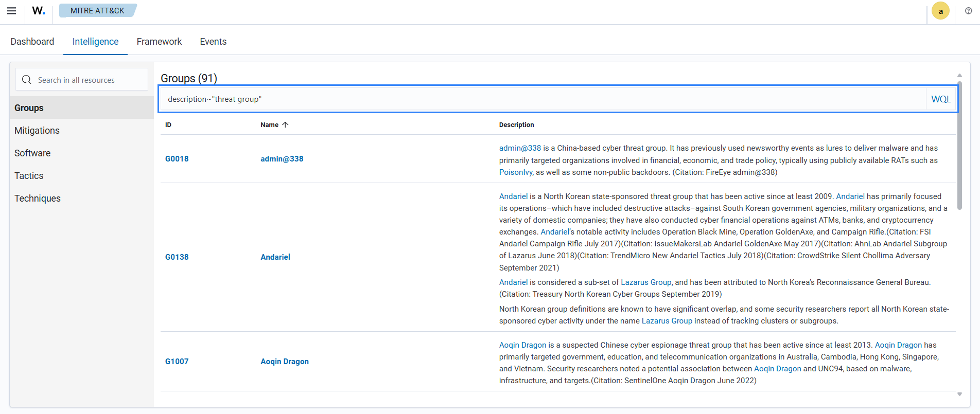The image size is (980, 414).
Task: Switch to the Framework tab
Action: [x=159, y=42]
